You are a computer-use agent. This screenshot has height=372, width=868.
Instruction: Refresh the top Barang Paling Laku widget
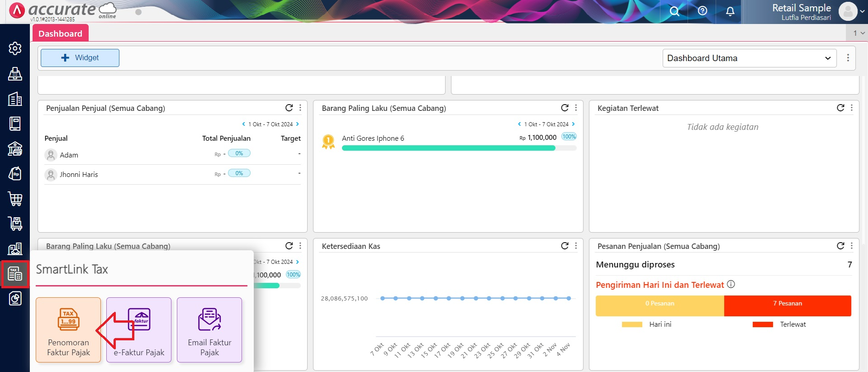564,108
